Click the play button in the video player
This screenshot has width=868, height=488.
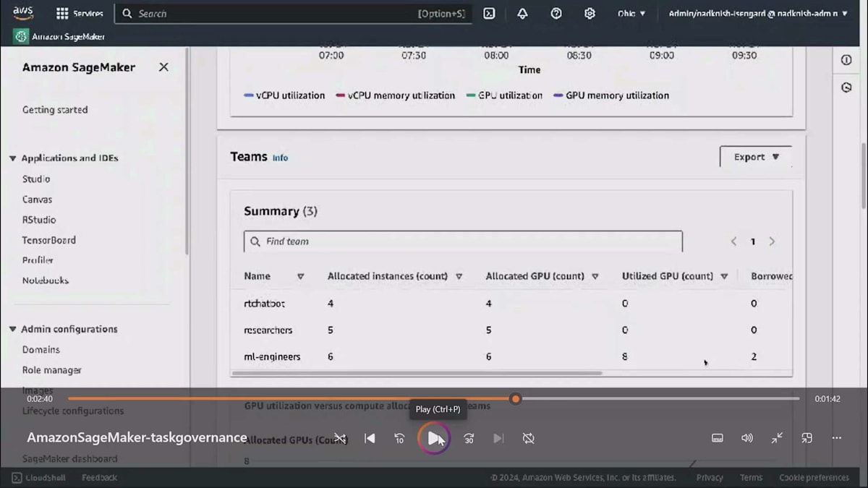pyautogui.click(x=433, y=438)
